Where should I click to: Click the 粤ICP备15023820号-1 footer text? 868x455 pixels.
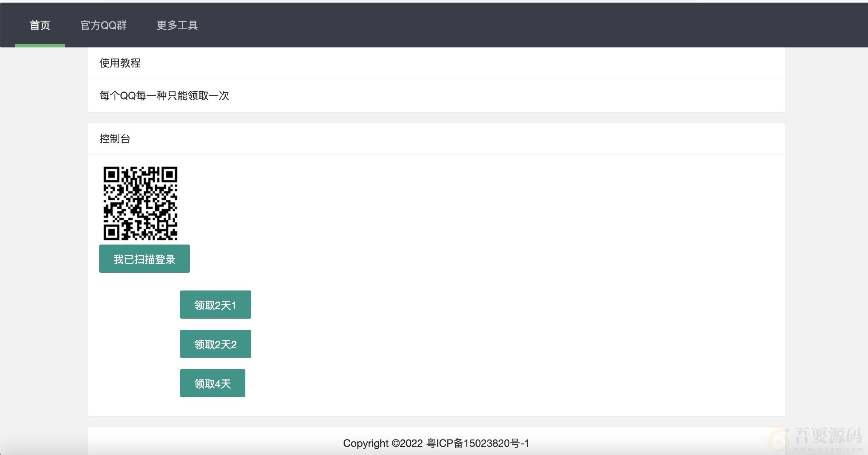tap(478, 443)
